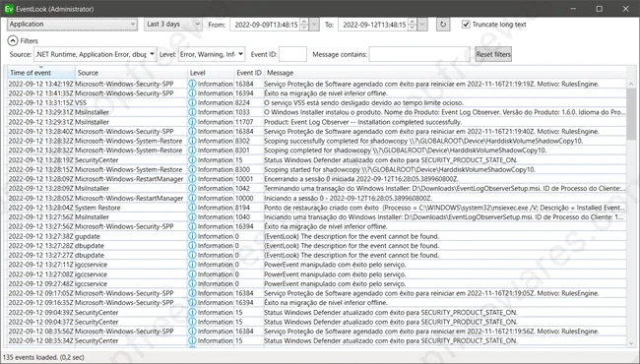Screen dimensions: 640x364
Task: Open the Application log dropdown
Action: point(72,25)
